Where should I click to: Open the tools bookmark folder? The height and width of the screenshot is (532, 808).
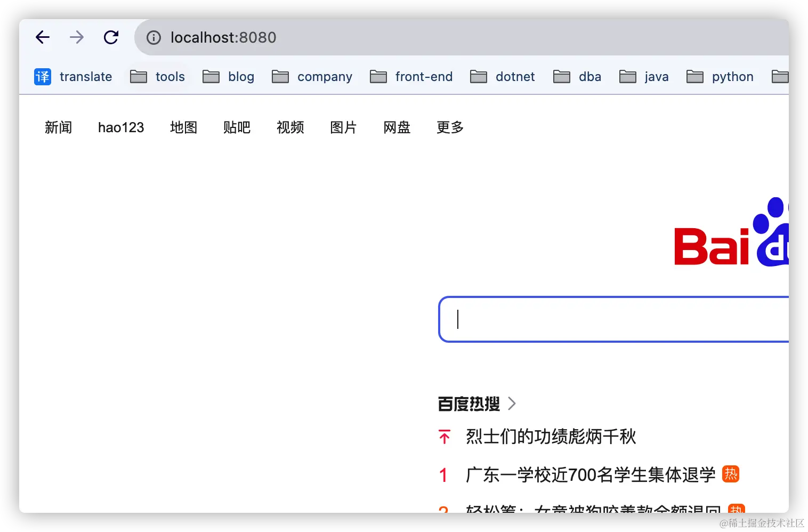[158, 77]
